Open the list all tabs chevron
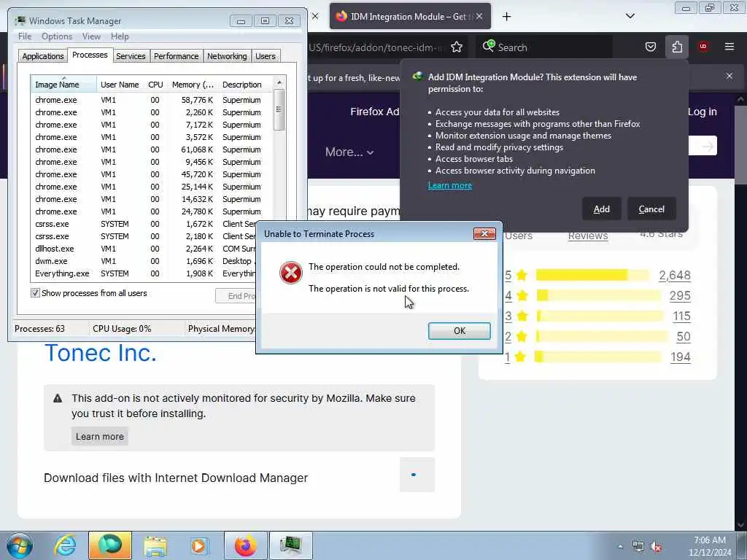 (630, 16)
